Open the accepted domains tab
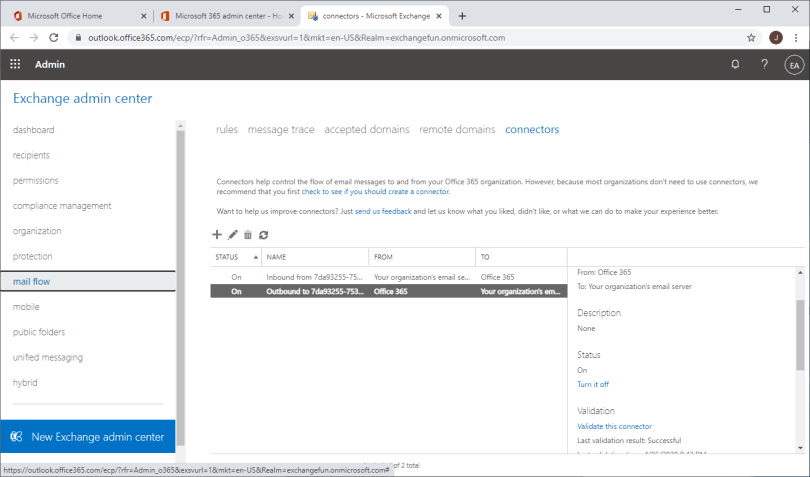 366,130
